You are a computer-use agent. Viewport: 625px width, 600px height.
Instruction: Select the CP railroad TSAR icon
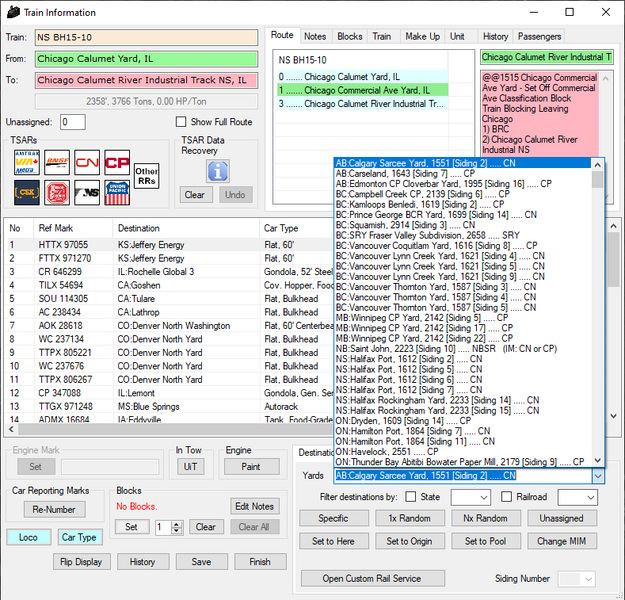coord(117,162)
